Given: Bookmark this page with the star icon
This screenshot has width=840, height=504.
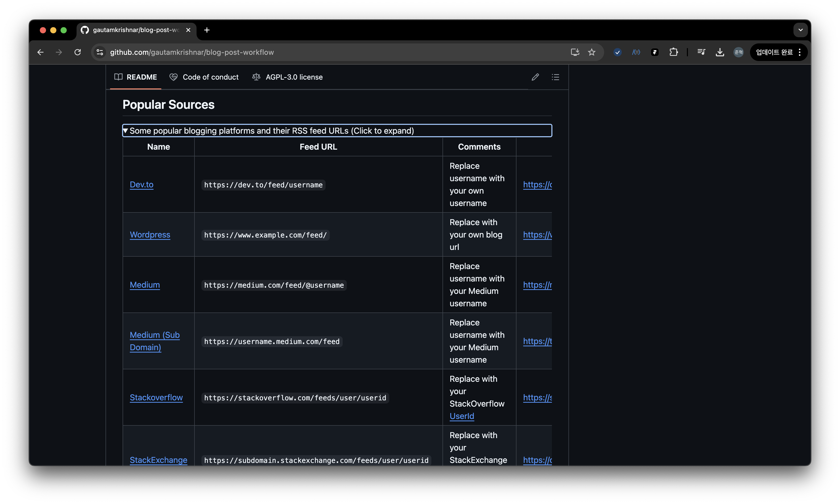Looking at the screenshot, I should coord(592,52).
